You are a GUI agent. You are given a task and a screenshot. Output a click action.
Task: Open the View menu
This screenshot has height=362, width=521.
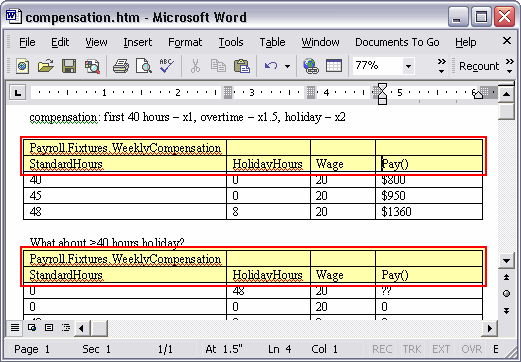(x=96, y=42)
